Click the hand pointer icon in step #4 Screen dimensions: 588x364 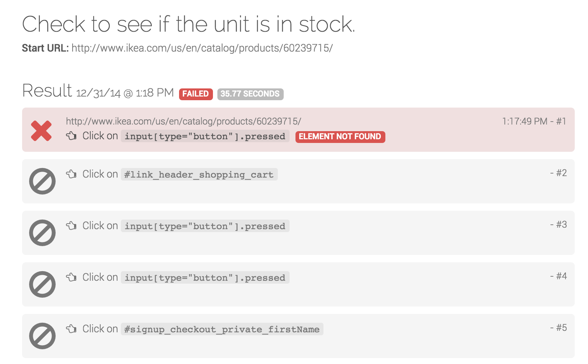71,277
